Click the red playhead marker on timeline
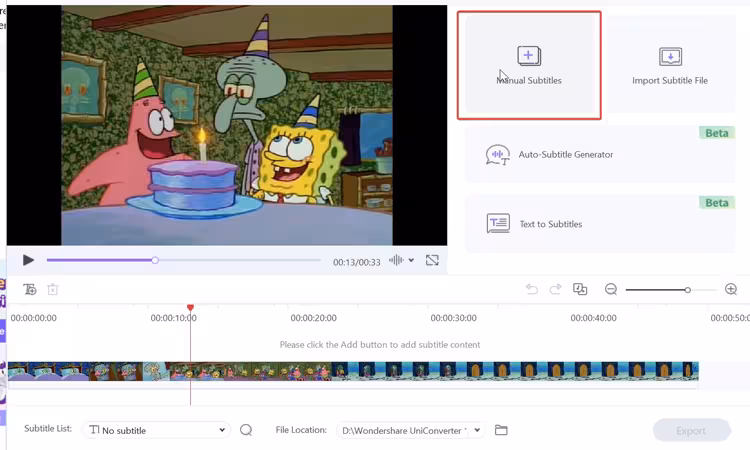This screenshot has width=750, height=450. tap(190, 307)
